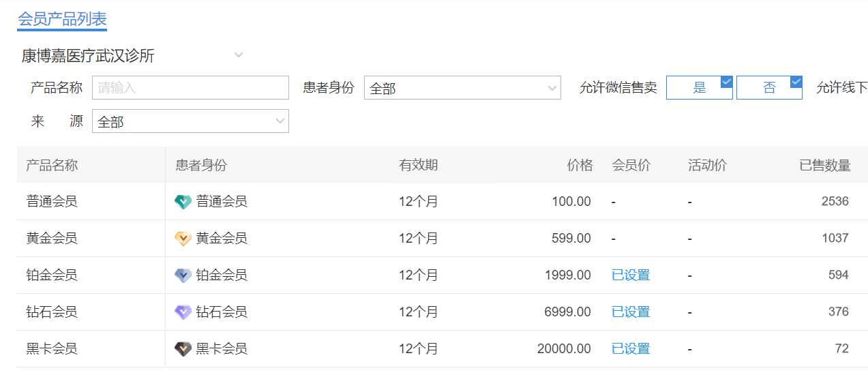
Task: Select the 黄金会员 product name cell
Action: 52,239
